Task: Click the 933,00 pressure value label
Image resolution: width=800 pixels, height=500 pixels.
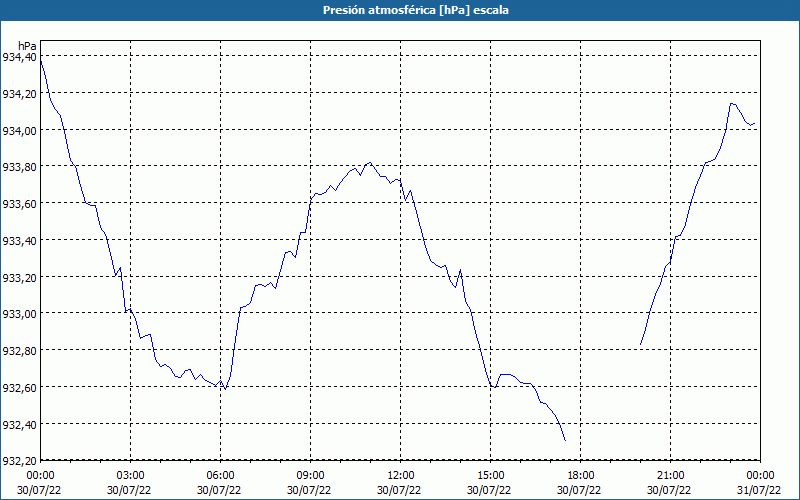Action: pos(20,314)
